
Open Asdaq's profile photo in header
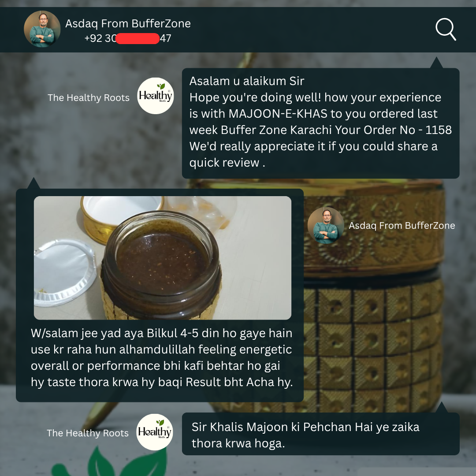point(42,29)
